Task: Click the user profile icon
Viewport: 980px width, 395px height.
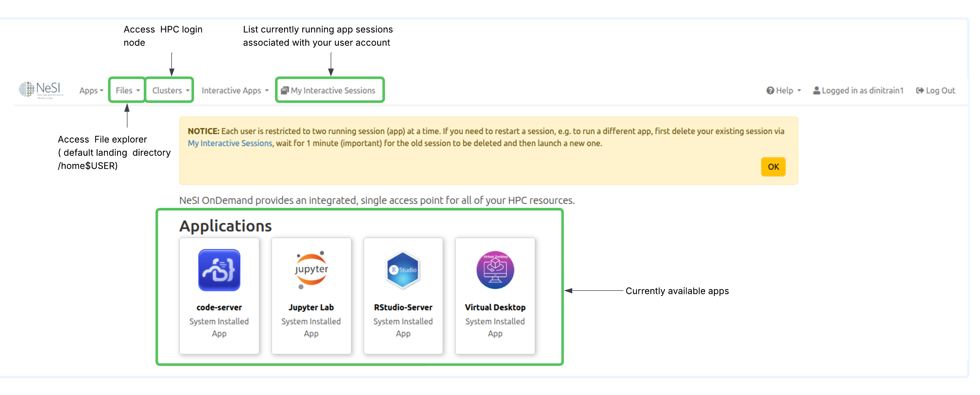Action: coord(816,91)
